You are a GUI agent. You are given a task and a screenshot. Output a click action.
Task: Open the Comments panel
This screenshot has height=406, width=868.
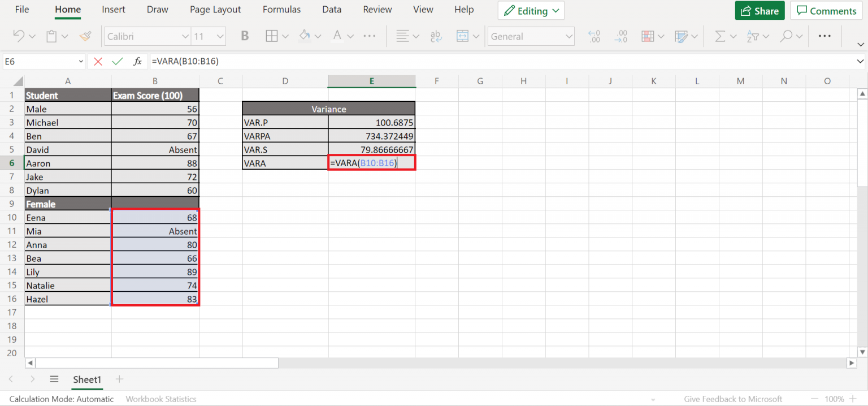point(826,10)
